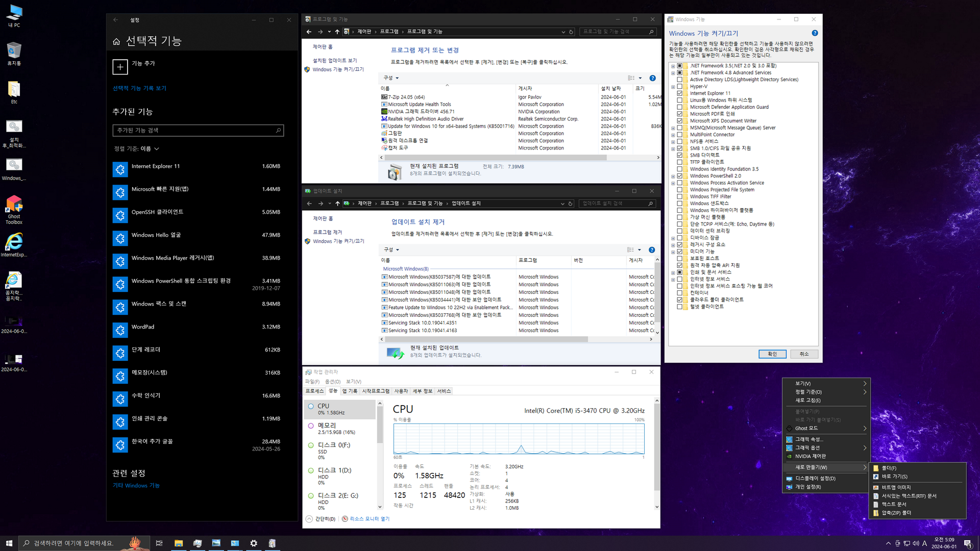This screenshot has height=551, width=980.
Task: Click the WordPad feature icon
Action: 120,330
